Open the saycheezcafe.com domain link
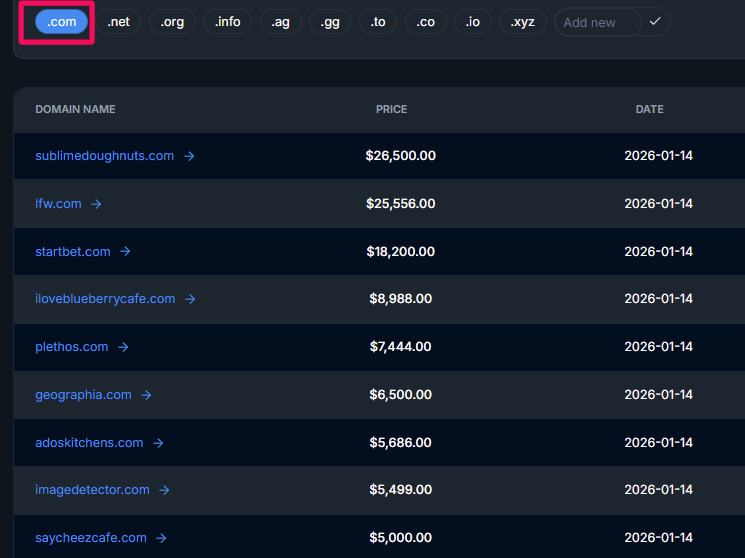This screenshot has height=558, width=745. point(91,538)
